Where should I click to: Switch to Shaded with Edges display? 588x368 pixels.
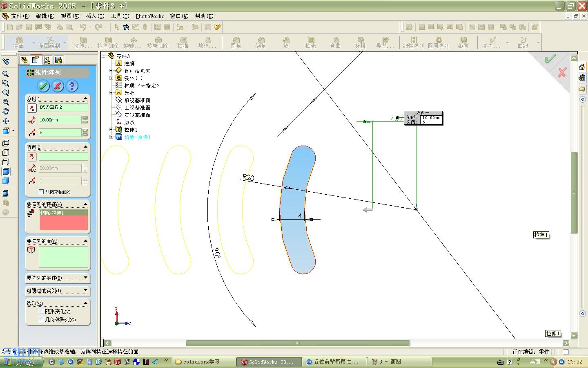point(6,171)
